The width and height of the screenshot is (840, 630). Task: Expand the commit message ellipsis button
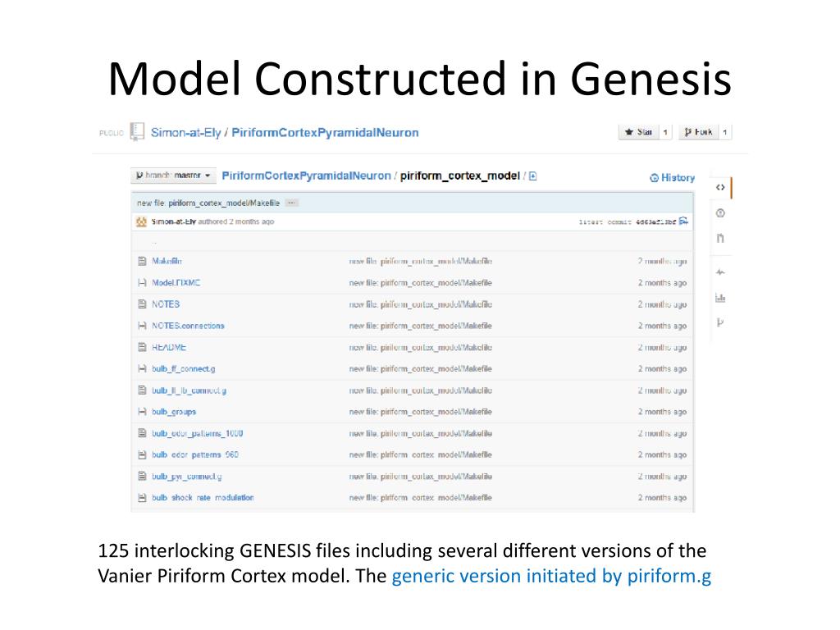point(291,203)
